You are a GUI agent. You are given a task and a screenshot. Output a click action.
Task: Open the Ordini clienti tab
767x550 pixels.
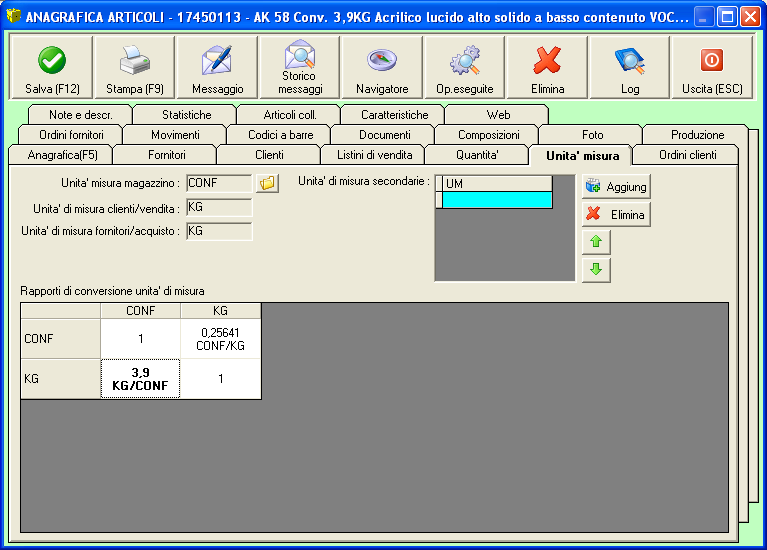(x=687, y=155)
